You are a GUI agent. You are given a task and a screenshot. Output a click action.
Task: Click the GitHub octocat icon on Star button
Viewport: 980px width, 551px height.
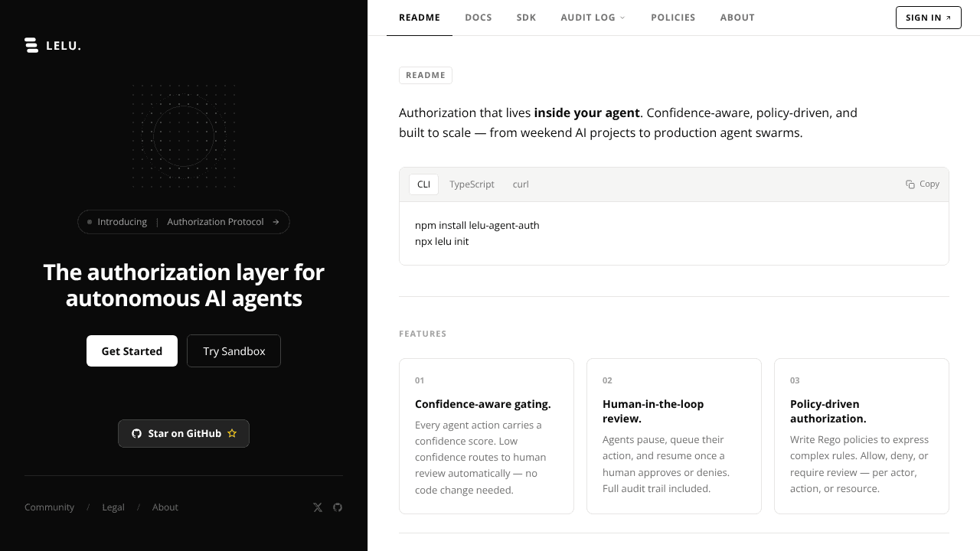(x=136, y=433)
